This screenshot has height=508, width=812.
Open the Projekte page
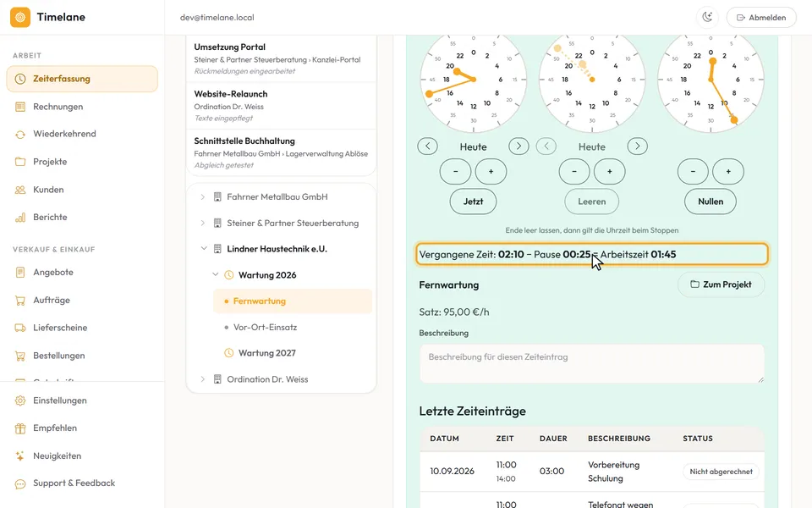(82, 162)
